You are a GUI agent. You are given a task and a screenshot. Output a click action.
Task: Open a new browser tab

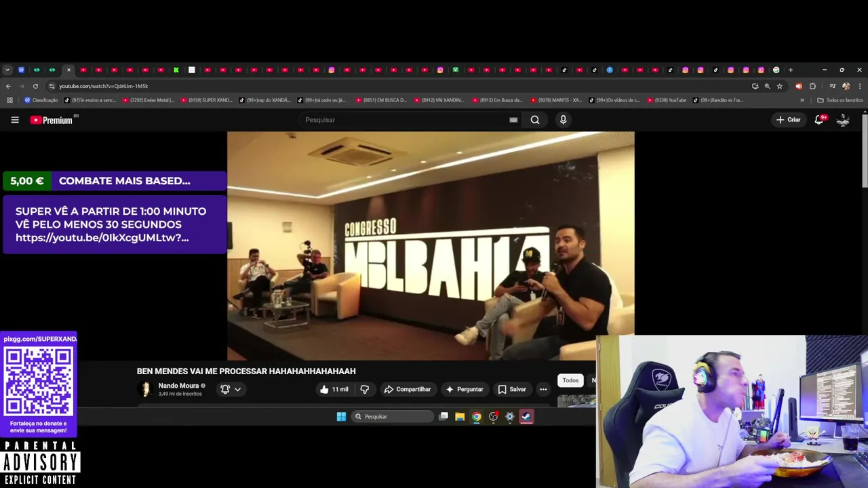790,70
